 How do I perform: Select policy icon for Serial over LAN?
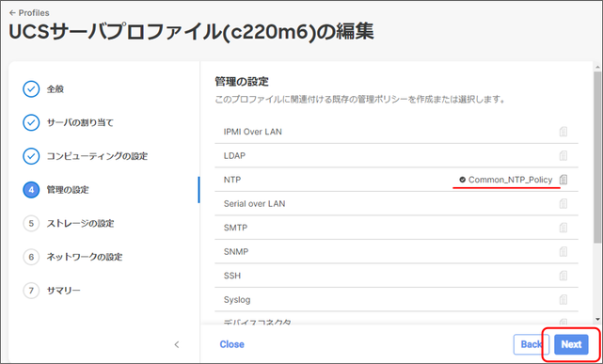tap(563, 204)
